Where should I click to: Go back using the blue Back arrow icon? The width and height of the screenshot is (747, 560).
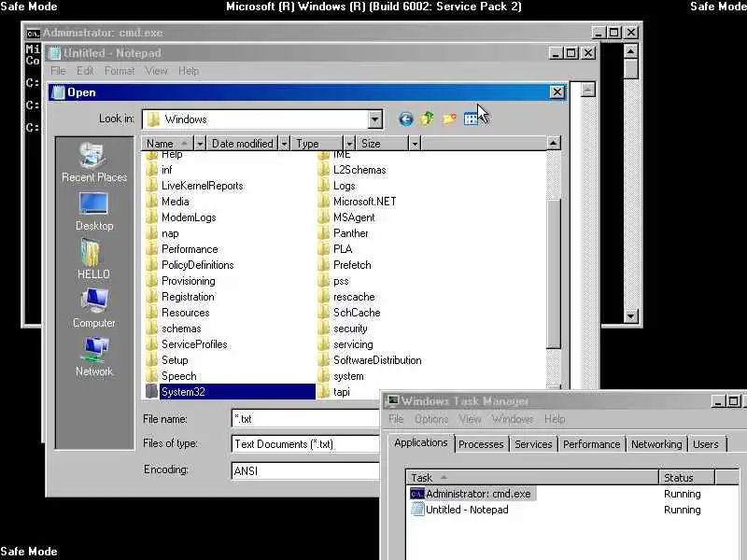pos(405,119)
